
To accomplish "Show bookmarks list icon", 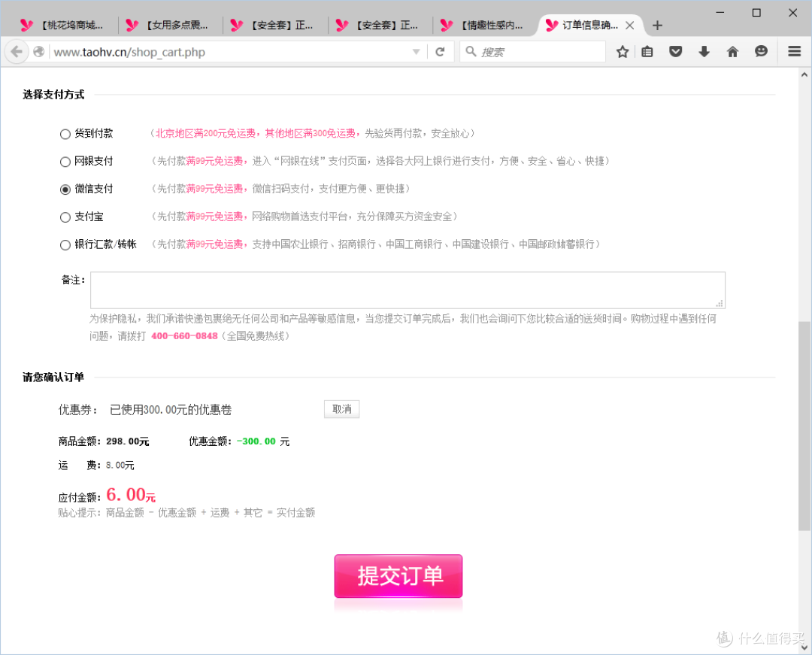I will point(647,52).
